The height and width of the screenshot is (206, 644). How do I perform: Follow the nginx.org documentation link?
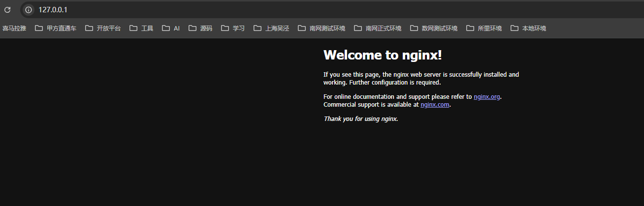(x=487, y=97)
